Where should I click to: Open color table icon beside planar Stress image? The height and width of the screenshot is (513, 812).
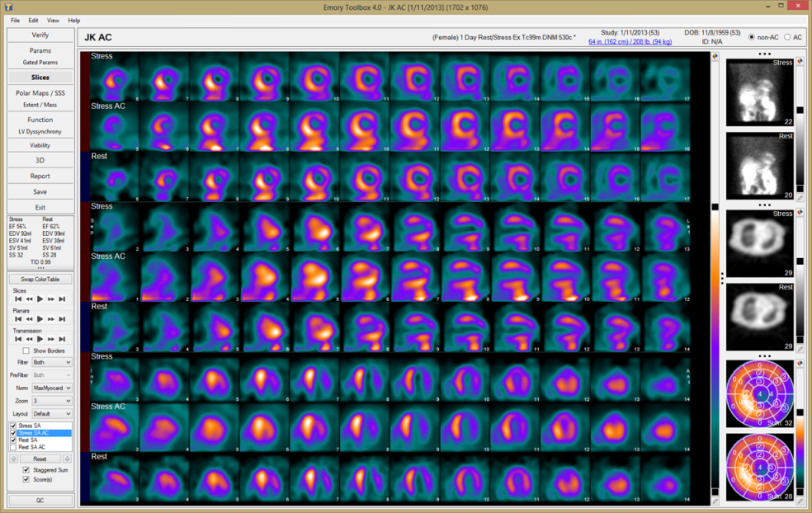(x=800, y=62)
